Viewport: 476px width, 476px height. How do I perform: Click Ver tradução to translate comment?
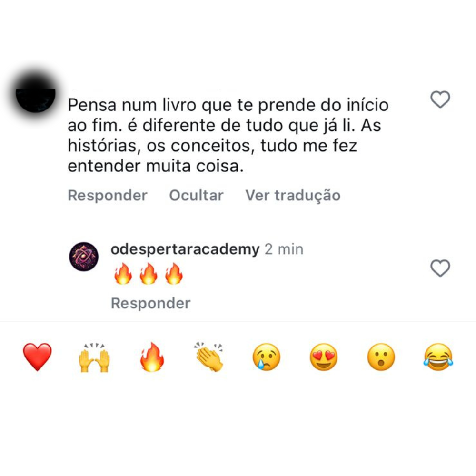point(293,196)
